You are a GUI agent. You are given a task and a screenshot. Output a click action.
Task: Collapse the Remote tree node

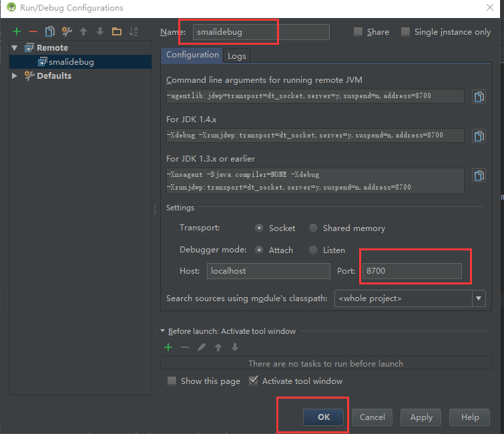(x=15, y=48)
